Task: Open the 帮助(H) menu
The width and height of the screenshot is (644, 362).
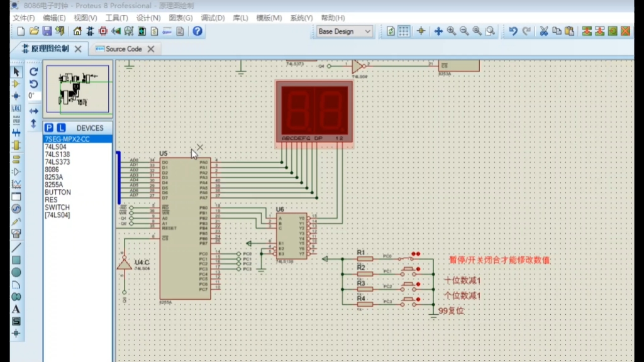Action: coord(333,18)
